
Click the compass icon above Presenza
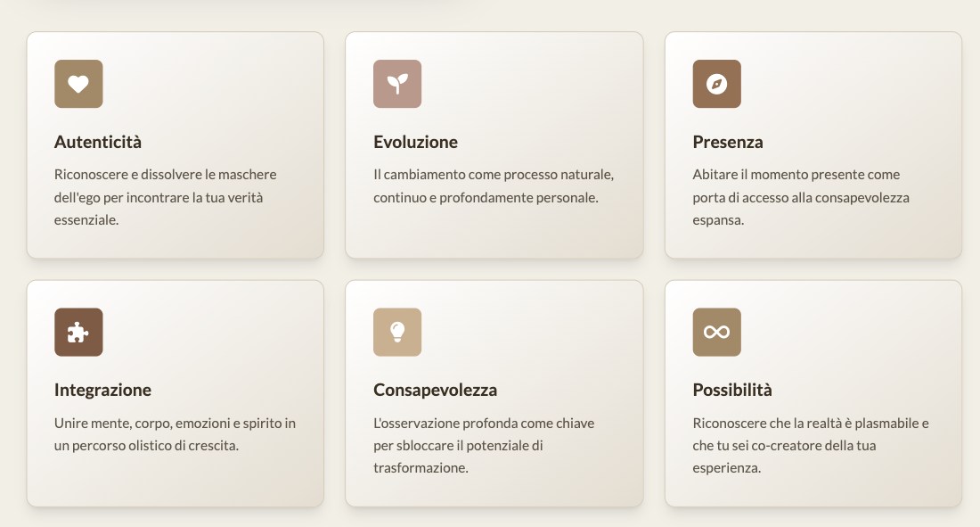pos(716,84)
